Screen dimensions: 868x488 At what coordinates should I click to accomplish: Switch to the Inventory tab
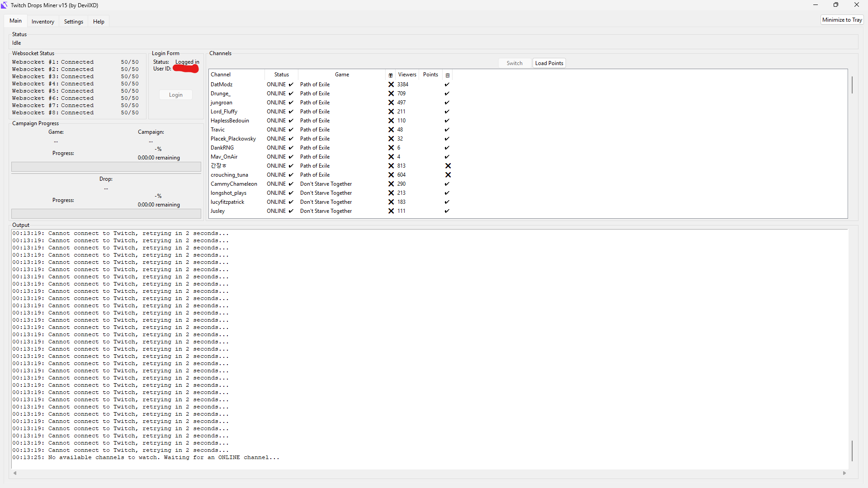[42, 21]
